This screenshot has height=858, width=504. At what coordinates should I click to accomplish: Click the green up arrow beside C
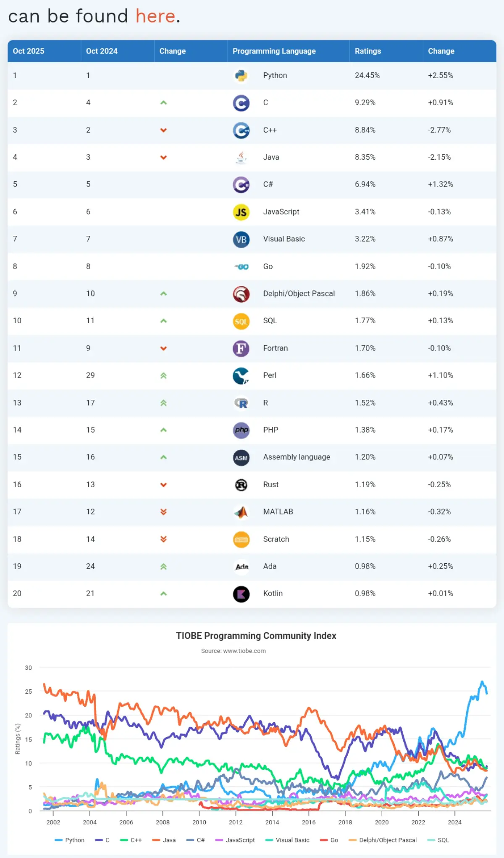point(164,103)
